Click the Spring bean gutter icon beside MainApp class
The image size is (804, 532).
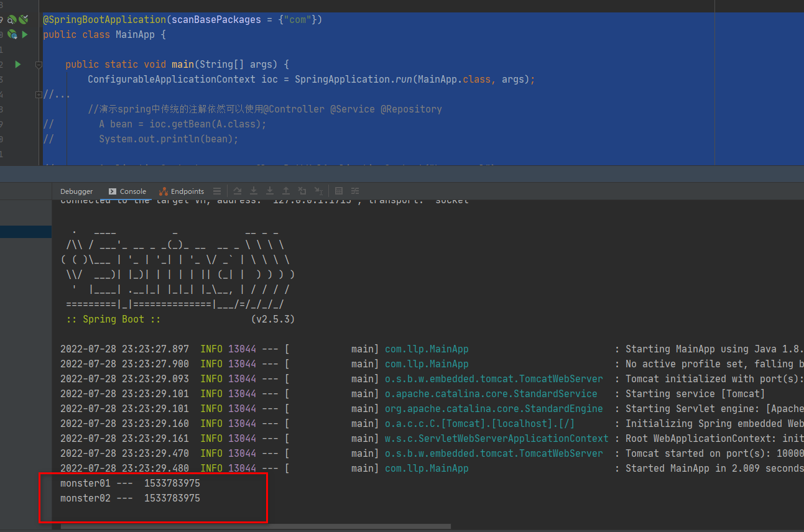tap(12, 35)
